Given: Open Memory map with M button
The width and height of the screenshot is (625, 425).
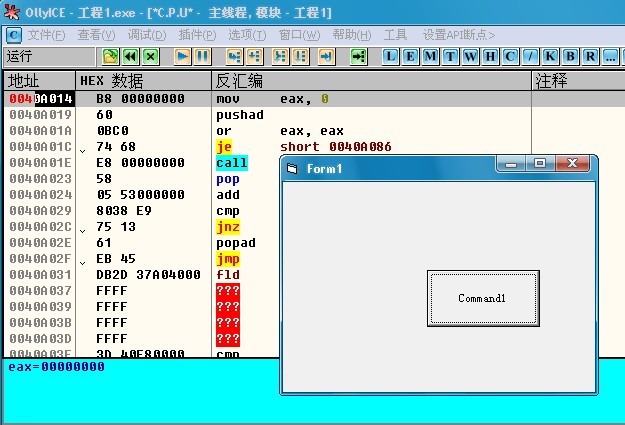Looking at the screenshot, I should tap(430, 56).
